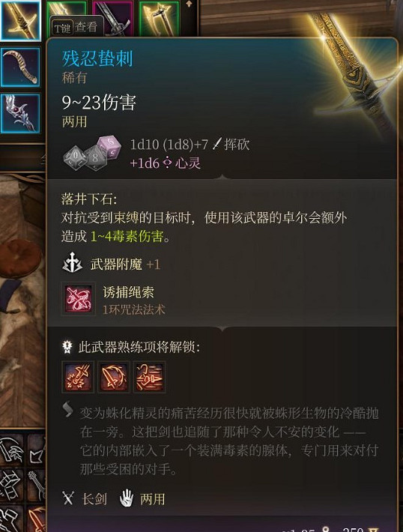The width and height of the screenshot is (403, 532).
Task: Select the curved horn item slot
Action: coord(20,67)
